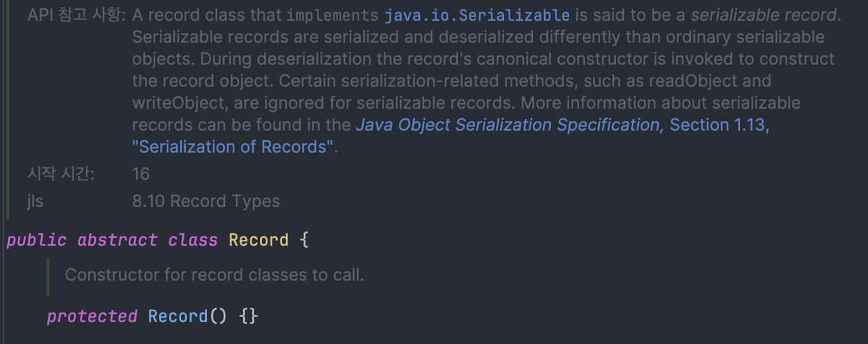Open the java.io.Serializable link

[477, 16]
